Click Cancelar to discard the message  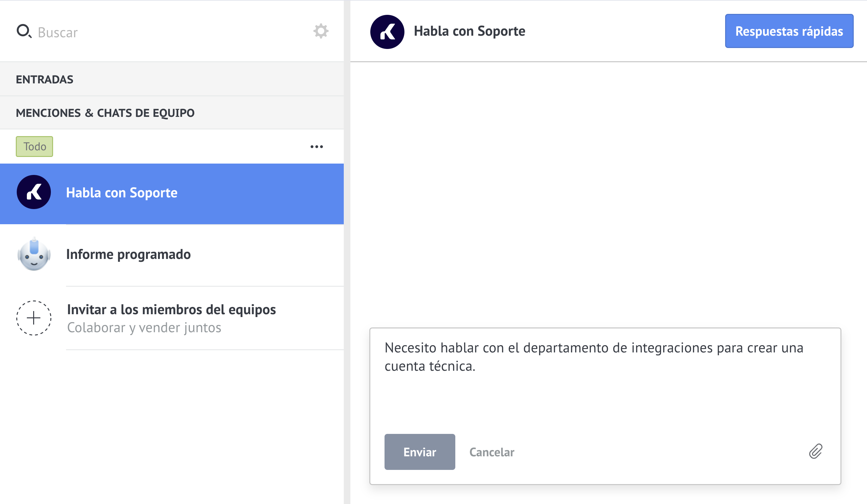pos(492,452)
